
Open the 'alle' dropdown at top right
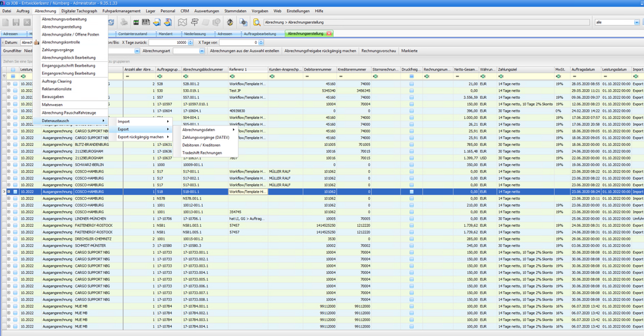(x=637, y=23)
